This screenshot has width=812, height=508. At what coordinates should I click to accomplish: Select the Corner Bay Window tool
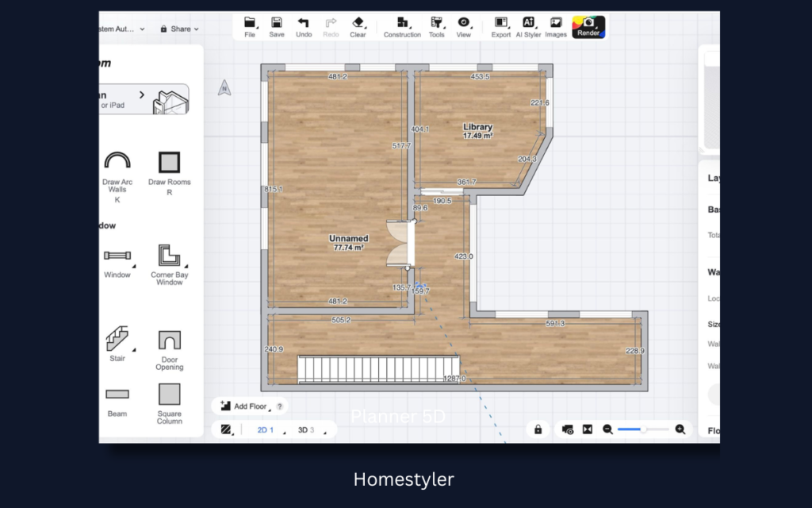[169, 260]
